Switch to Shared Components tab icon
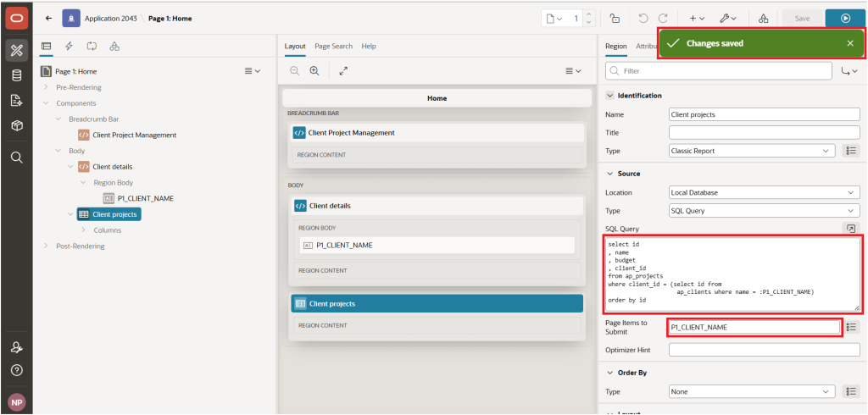Screen dimensions: 868x415 pos(114,47)
